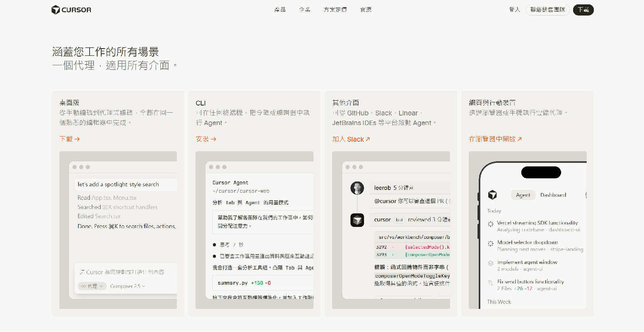The width and height of the screenshot is (644, 332).
Task: Click the dark 下載 button in header
Action: (583, 10)
